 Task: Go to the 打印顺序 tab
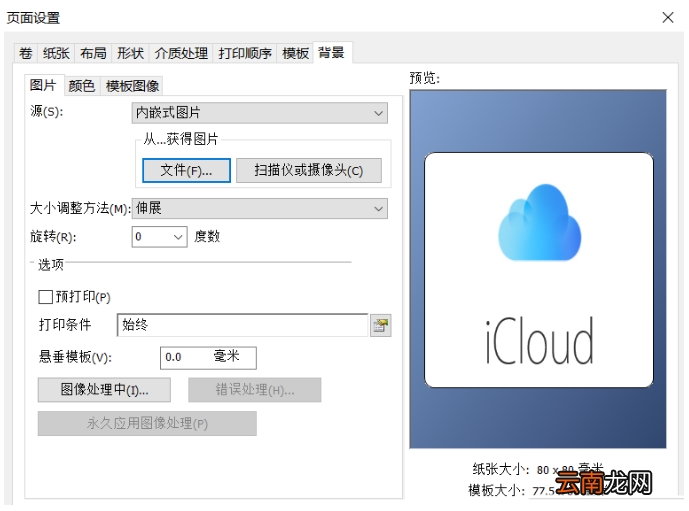point(245,54)
